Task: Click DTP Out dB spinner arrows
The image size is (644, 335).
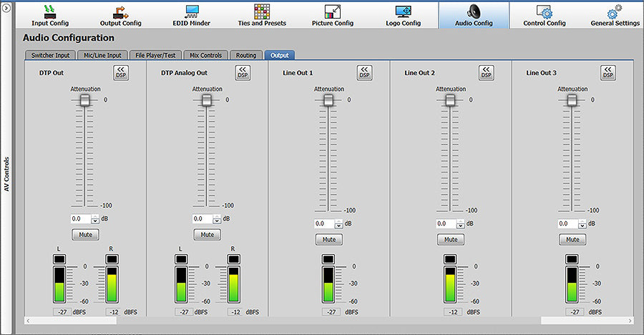Action: coord(95,219)
